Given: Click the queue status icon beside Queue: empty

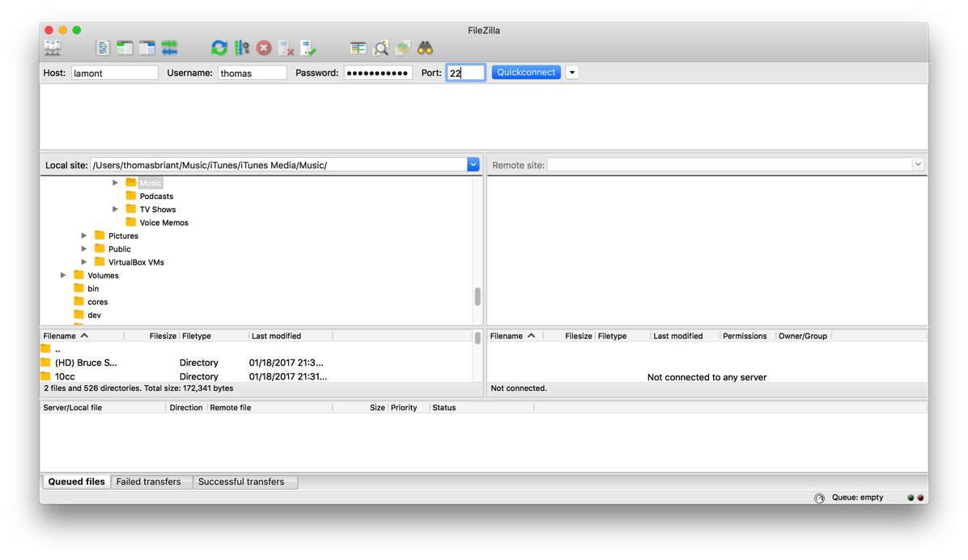Looking at the screenshot, I should 819,498.
